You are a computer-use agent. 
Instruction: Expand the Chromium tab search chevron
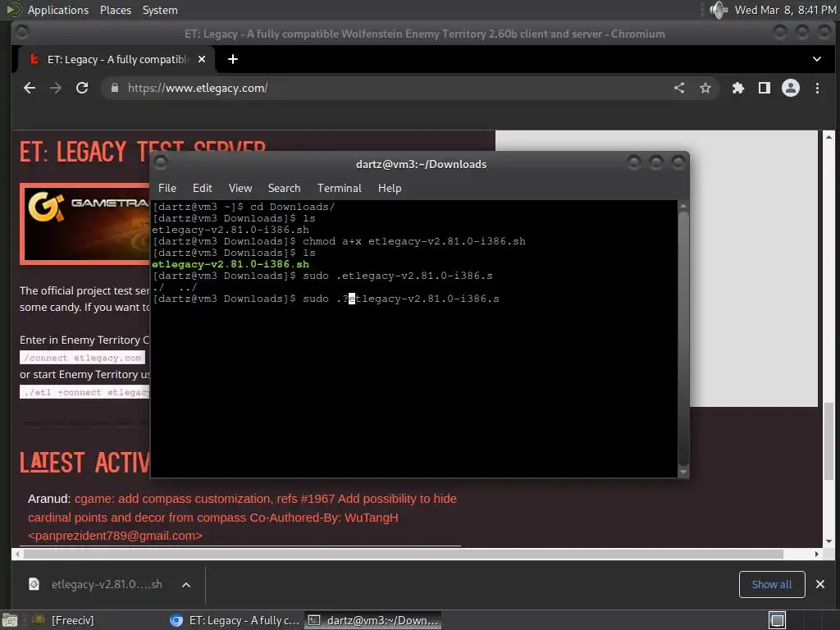[x=816, y=59]
